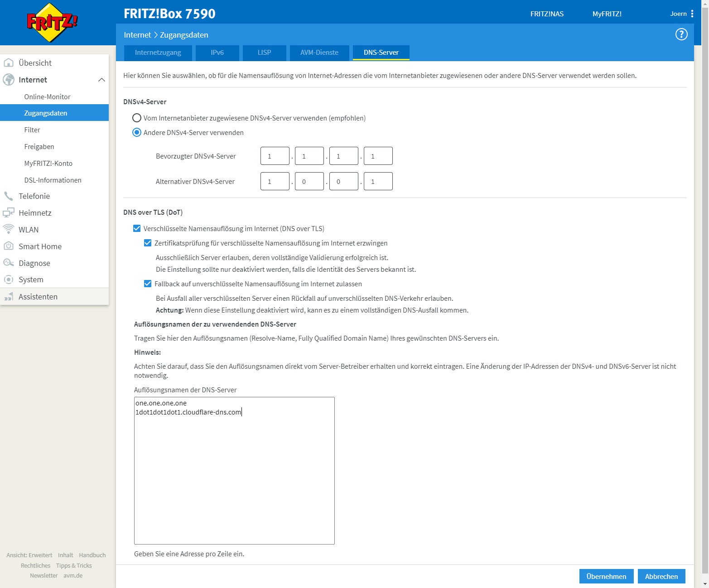709x588 pixels.
Task: Click the FRITZ! logo
Action: coord(52,23)
